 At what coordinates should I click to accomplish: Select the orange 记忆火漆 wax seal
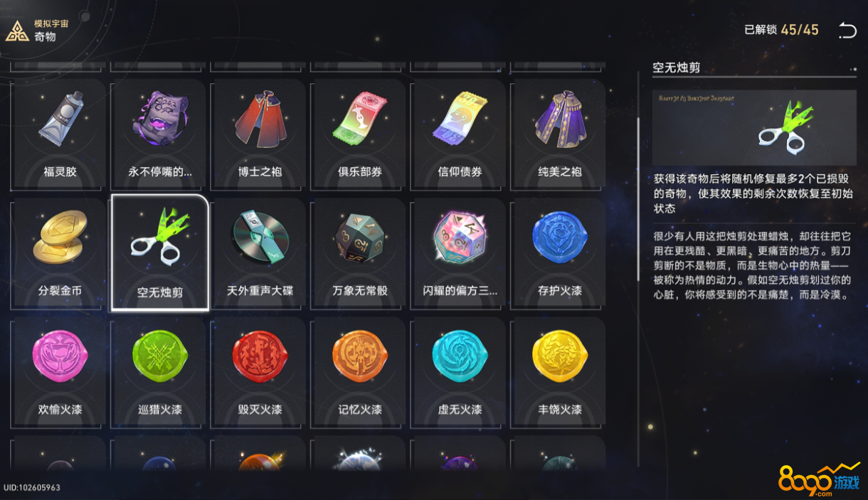pyautogui.click(x=360, y=372)
